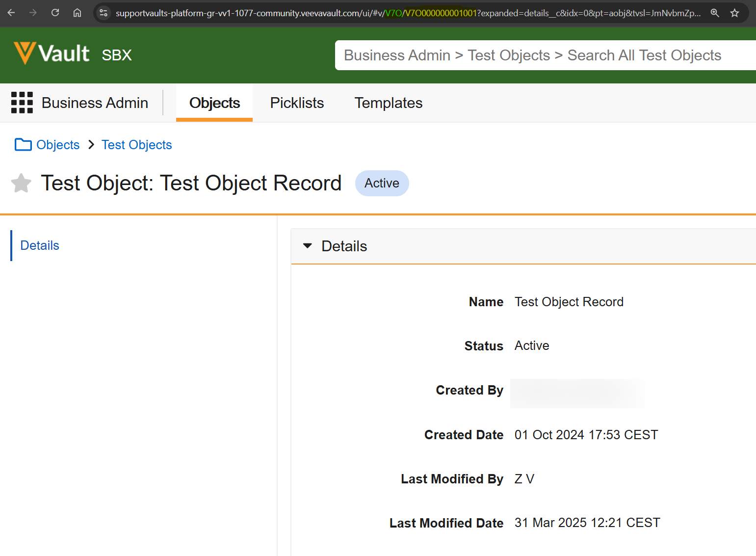Click the Objects folder icon in breadcrumb
Image resolution: width=756 pixels, height=556 pixels.
click(23, 145)
